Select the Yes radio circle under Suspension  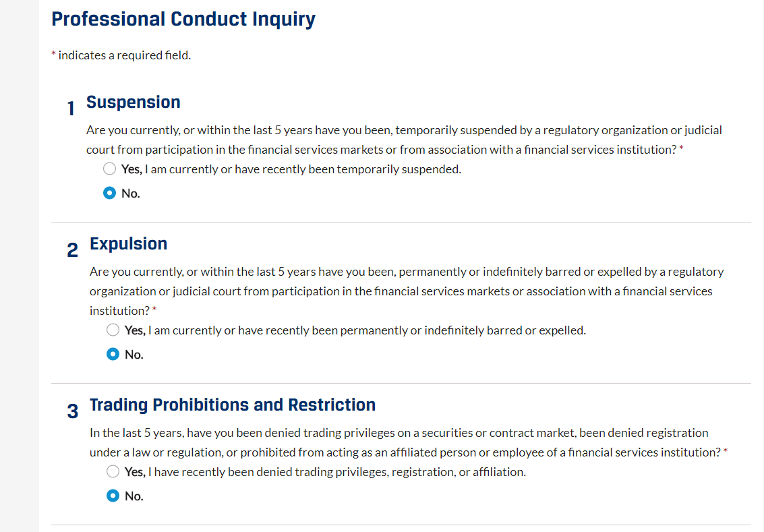(x=110, y=169)
